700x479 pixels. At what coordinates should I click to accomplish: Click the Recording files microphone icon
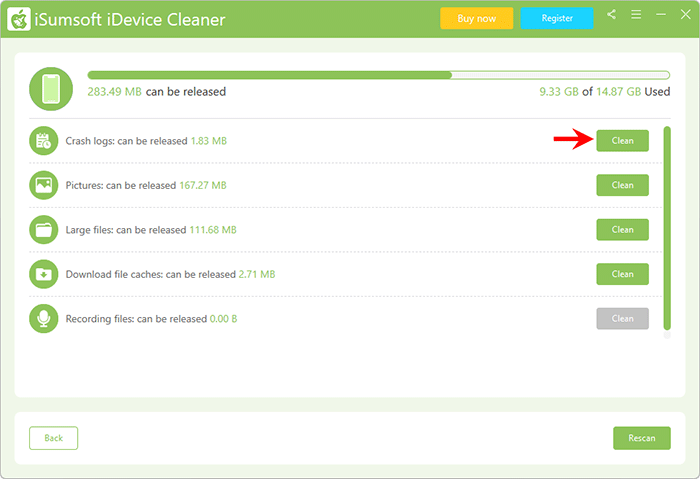tap(44, 319)
